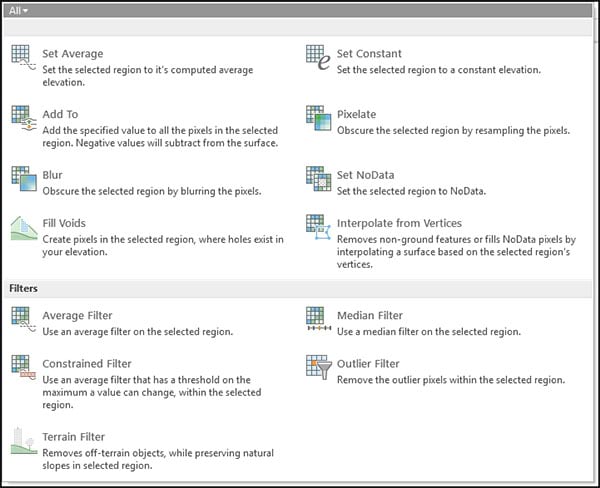The height and width of the screenshot is (488, 600).
Task: Click the Outlier Filter description text
Action: click(x=451, y=380)
